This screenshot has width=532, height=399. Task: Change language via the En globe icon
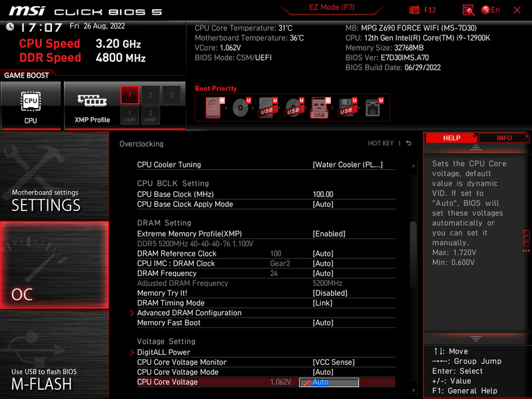490,10
